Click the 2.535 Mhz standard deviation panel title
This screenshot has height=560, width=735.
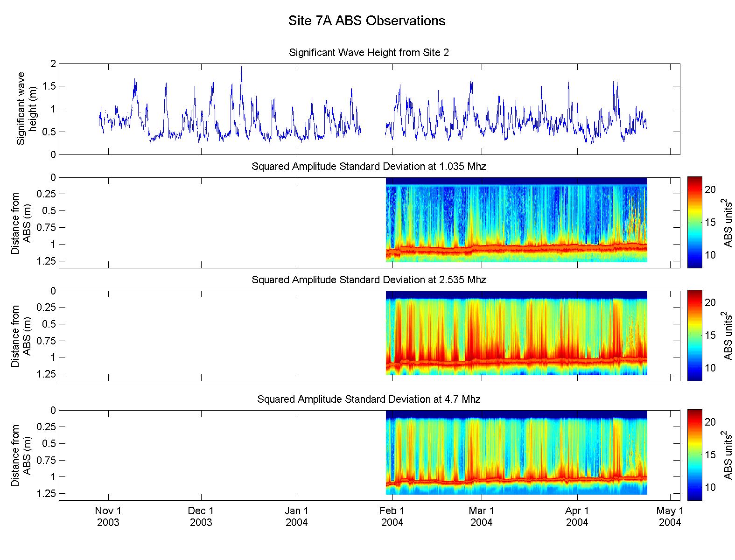(369, 280)
